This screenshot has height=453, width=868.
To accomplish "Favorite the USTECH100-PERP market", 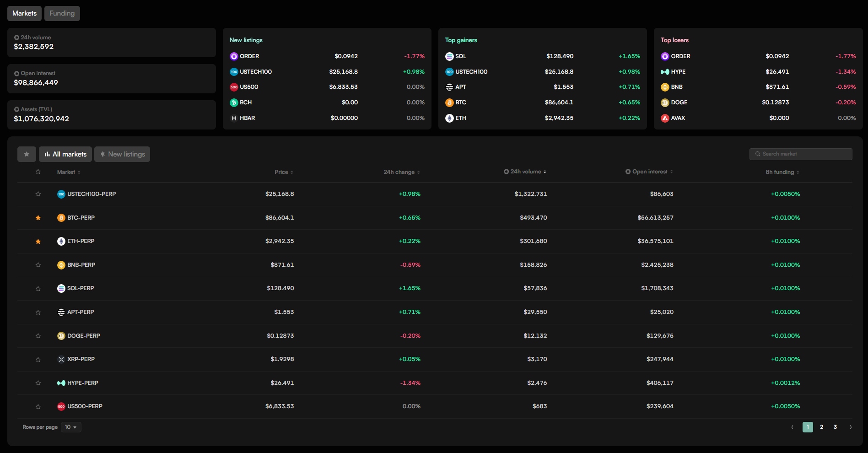I will click(x=38, y=194).
